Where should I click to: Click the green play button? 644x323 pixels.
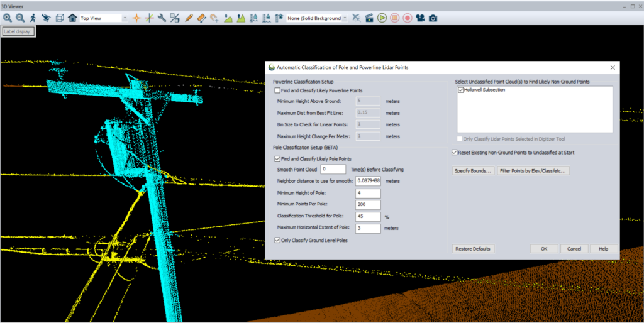382,18
